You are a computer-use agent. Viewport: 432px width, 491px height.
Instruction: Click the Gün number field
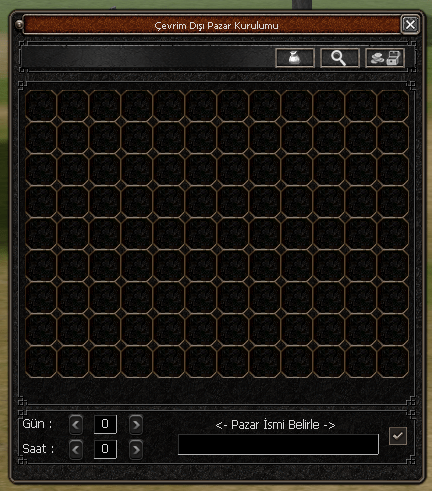[105, 424]
